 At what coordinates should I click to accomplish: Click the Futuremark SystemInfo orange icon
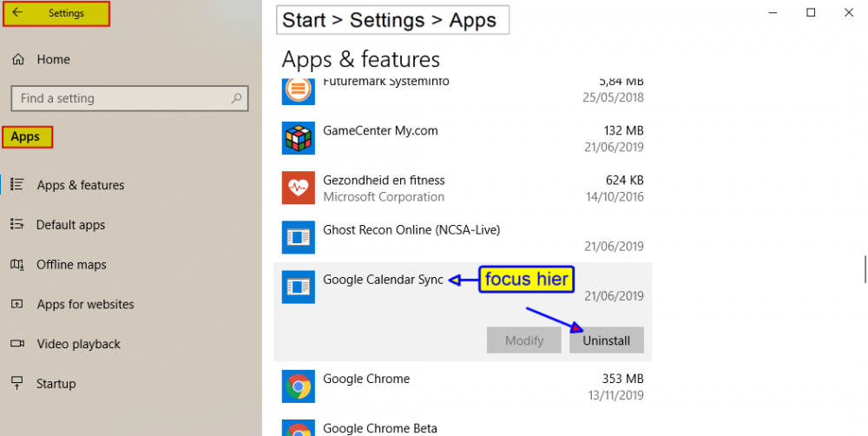[x=299, y=89]
